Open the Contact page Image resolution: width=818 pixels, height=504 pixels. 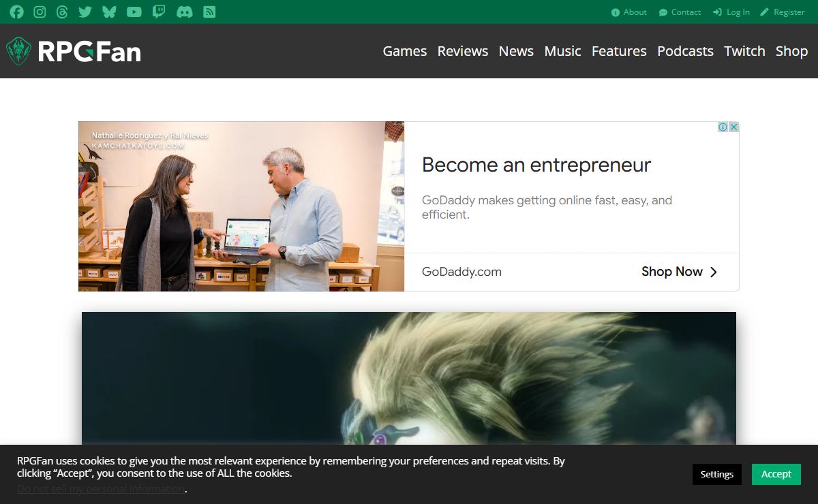tap(680, 12)
